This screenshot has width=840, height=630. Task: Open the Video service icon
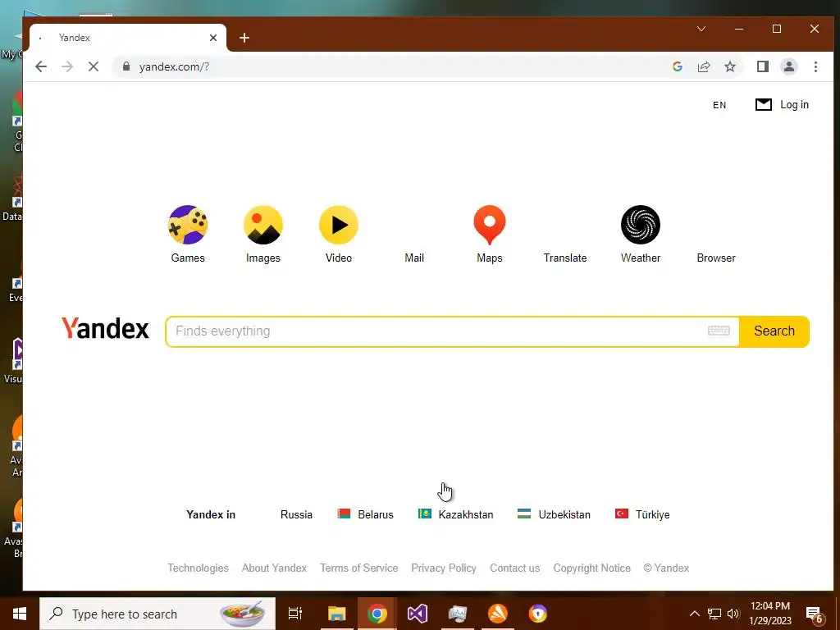pos(339,225)
